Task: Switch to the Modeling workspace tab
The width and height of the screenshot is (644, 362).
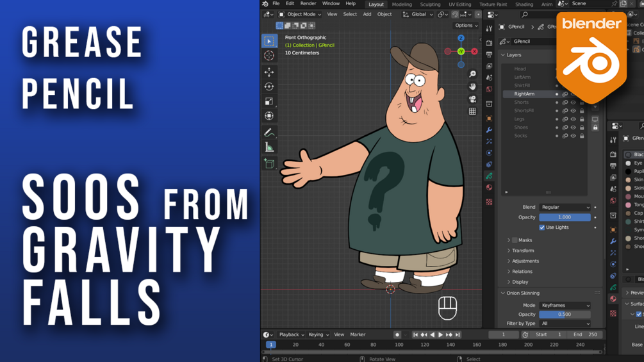Action: tap(402, 4)
